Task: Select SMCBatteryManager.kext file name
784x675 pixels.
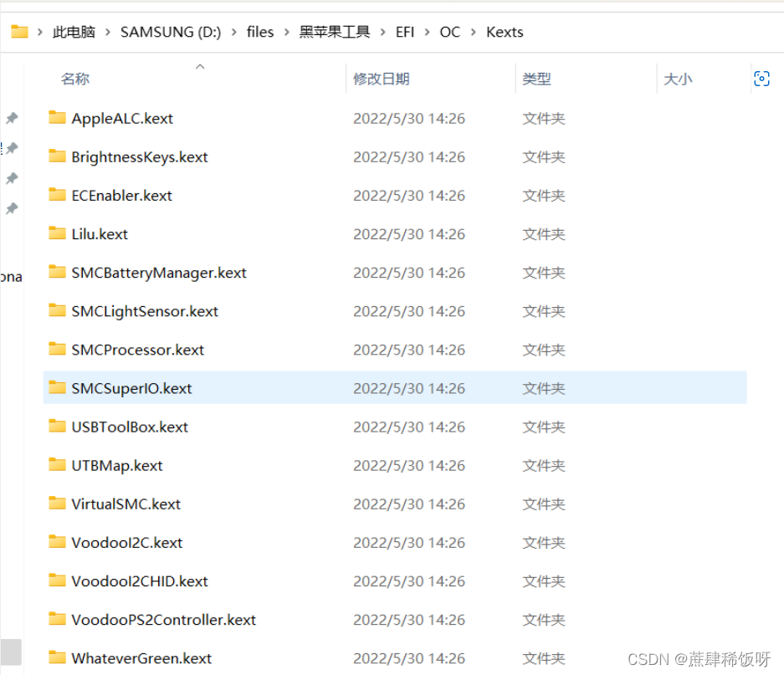Action: pos(159,273)
